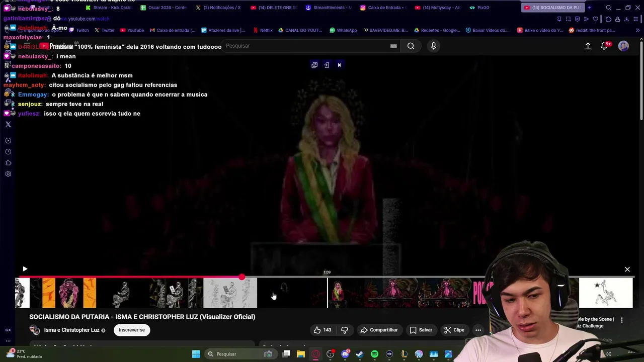Open Isma e Christopher Luz channel link
Screen dimensions: 644x362
[x=71, y=330]
